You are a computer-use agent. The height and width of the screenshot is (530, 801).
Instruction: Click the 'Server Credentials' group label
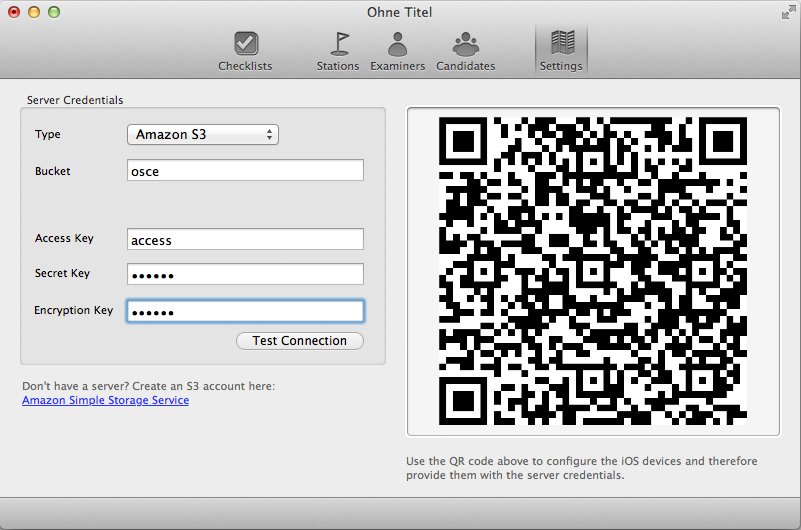click(75, 100)
